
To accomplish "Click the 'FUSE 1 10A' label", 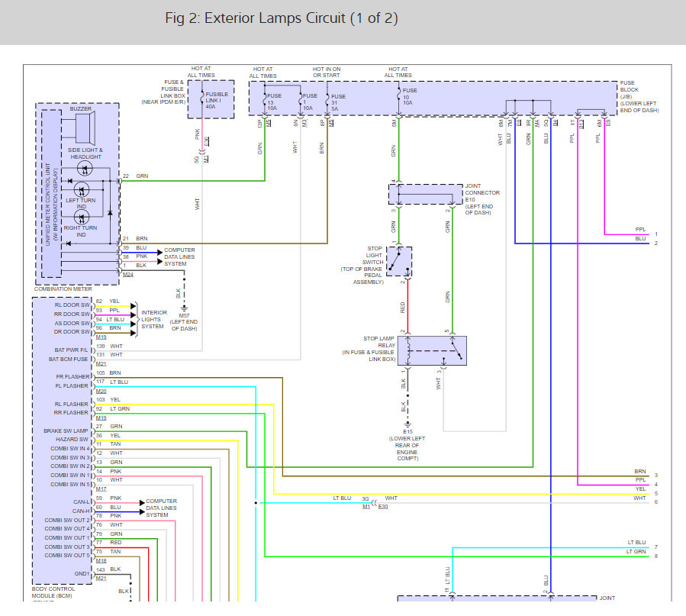I will (310, 102).
